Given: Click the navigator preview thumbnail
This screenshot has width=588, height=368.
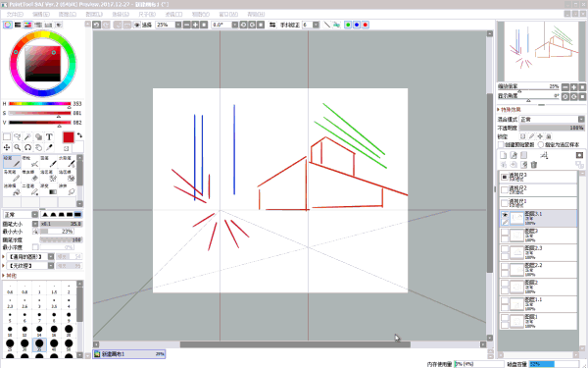Looking at the screenshot, I should [542, 51].
